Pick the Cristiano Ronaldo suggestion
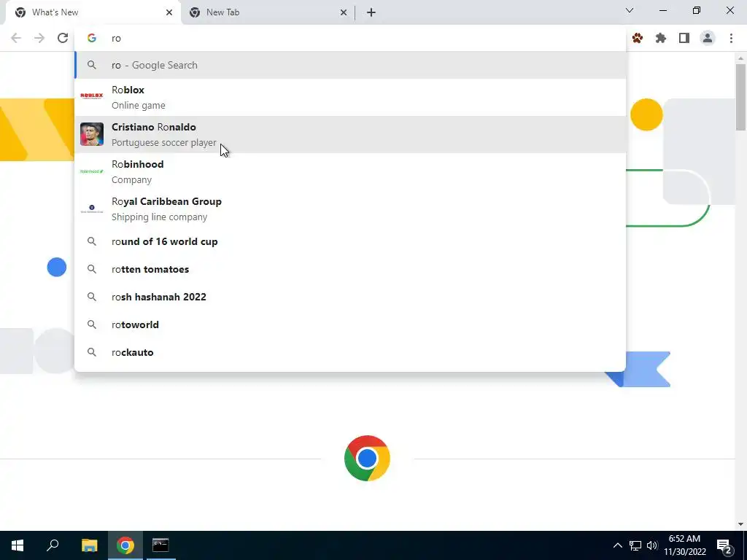 (350, 134)
